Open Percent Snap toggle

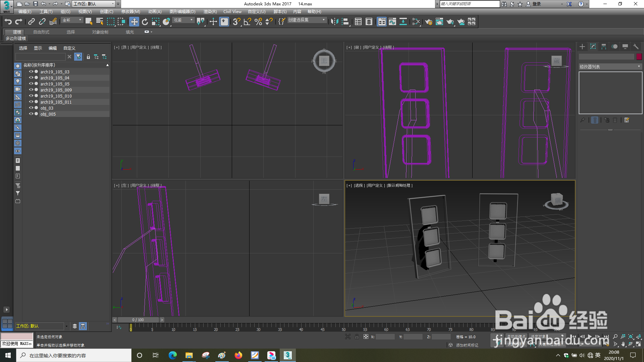click(x=258, y=22)
